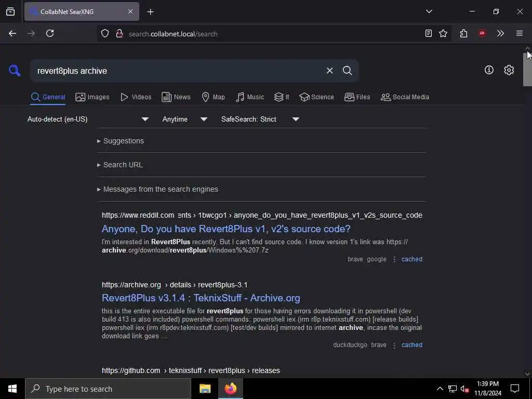Screen dimensions: 532x399
Task: Expand the Suggestions section
Action: pos(124,141)
